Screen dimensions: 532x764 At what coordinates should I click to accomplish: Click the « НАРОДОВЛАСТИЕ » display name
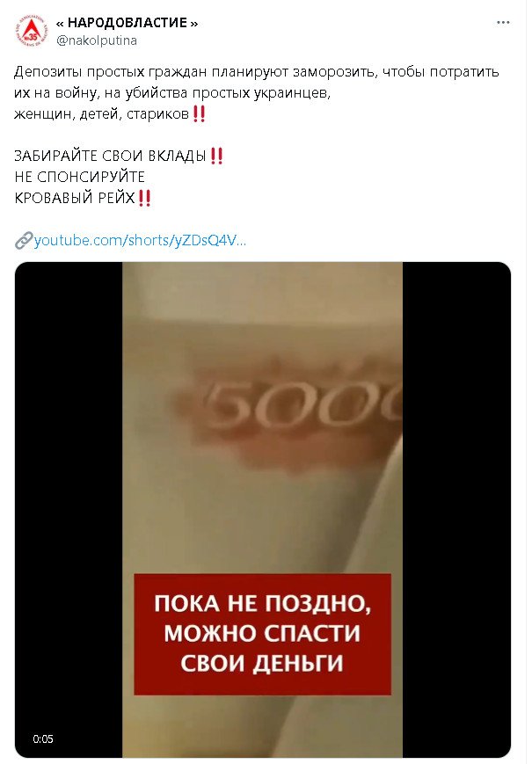[x=127, y=22]
